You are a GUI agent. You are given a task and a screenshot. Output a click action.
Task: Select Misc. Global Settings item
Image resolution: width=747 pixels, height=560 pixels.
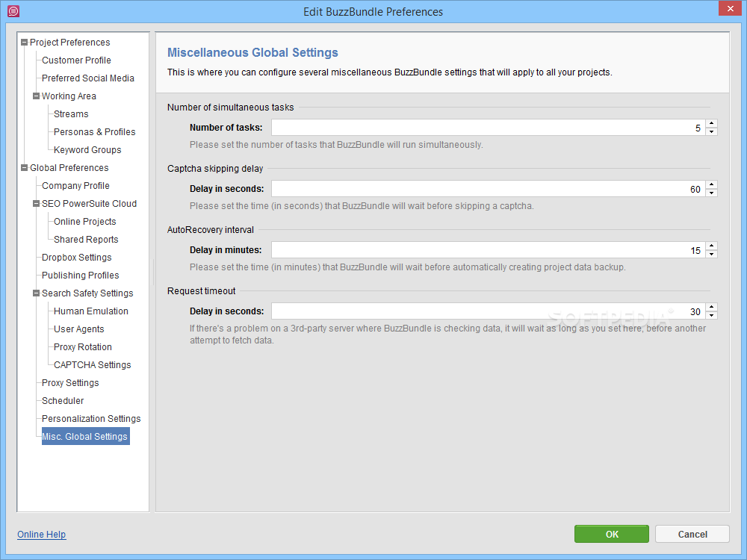[x=86, y=437]
